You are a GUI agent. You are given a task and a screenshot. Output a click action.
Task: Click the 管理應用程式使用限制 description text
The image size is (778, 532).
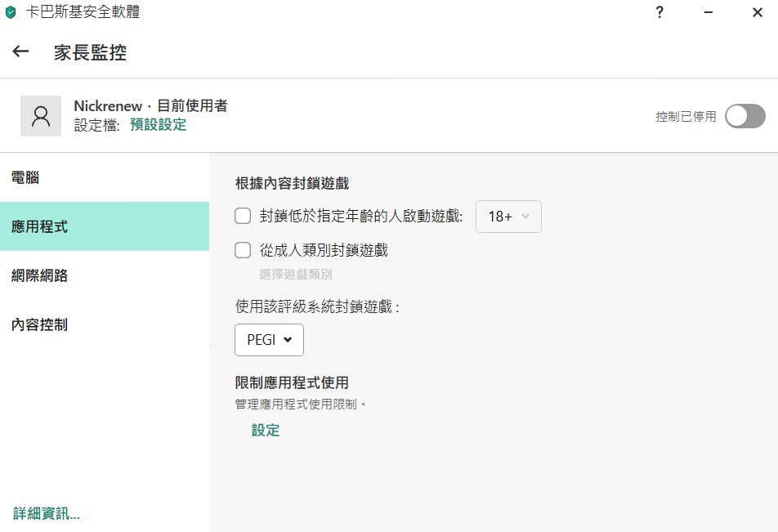coord(301,405)
